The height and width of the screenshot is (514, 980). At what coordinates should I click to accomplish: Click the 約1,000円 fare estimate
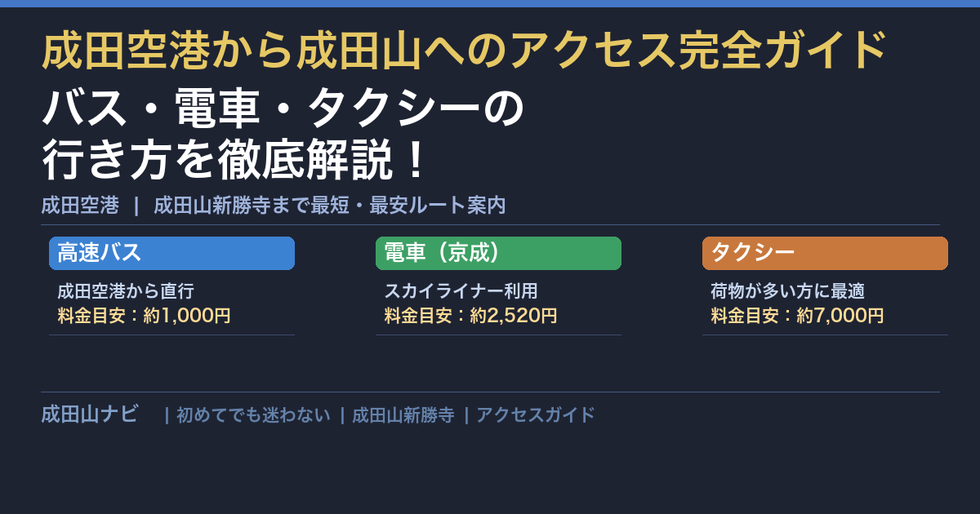(187, 316)
